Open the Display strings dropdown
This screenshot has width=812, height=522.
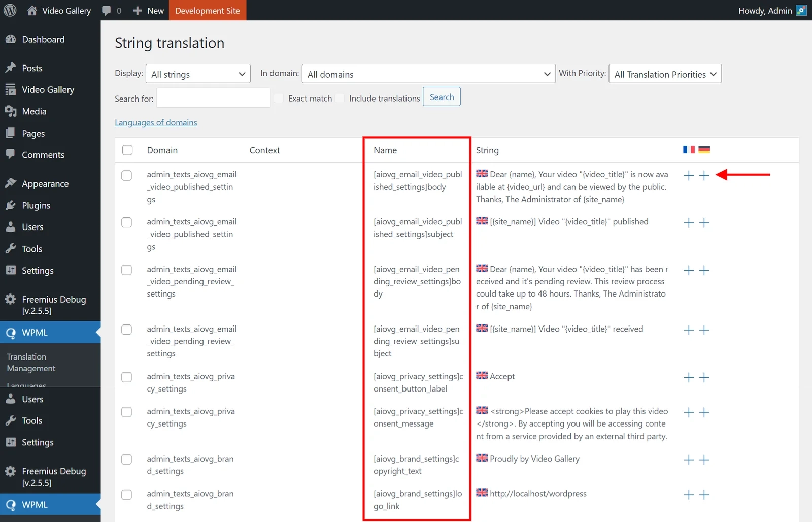197,74
